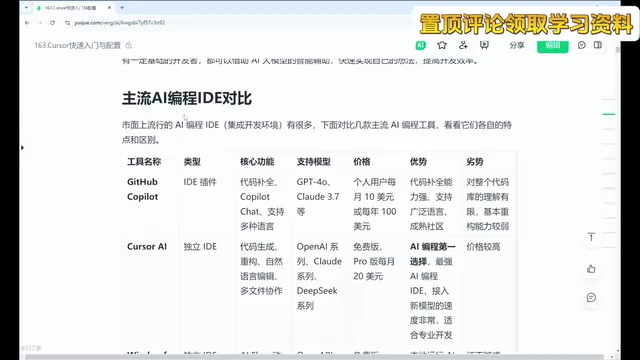This screenshot has height=360, width=640.
Task: Click the lock icon beside document title
Action: pyautogui.click(x=129, y=45)
